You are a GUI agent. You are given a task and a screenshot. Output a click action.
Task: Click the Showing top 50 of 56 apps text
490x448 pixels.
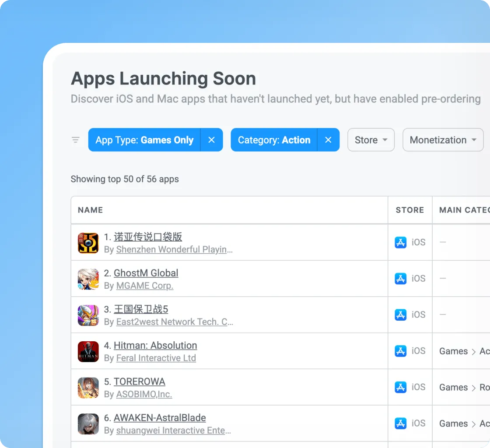(x=125, y=179)
